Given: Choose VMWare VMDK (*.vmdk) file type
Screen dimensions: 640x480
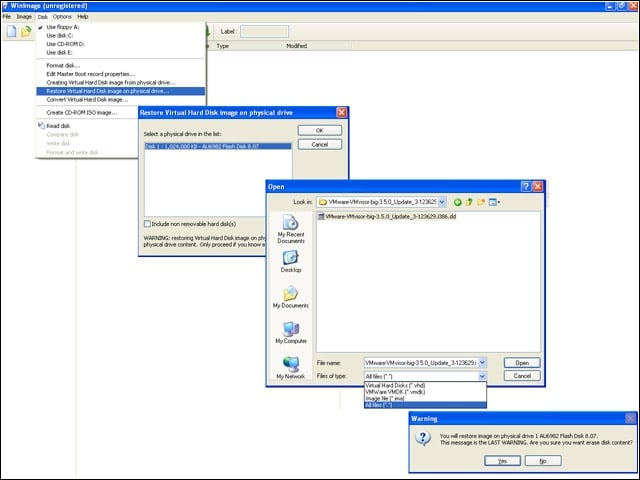Looking at the screenshot, I should [425, 392].
